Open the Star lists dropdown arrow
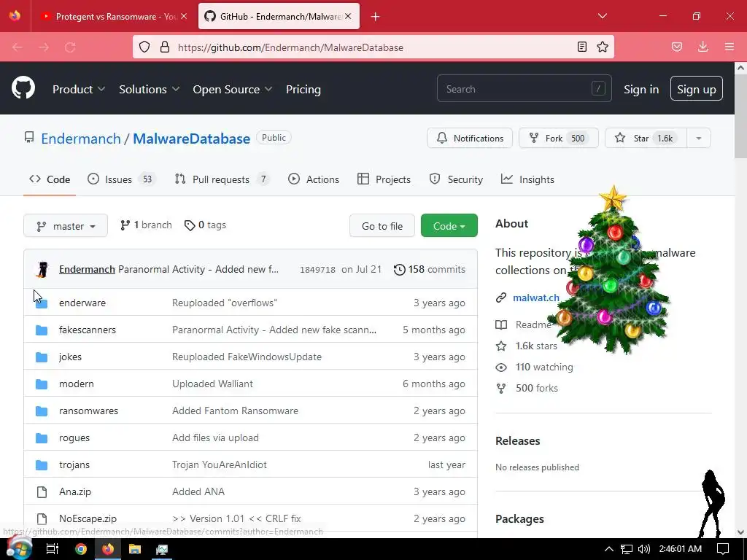This screenshot has height=560, width=747. click(x=698, y=138)
